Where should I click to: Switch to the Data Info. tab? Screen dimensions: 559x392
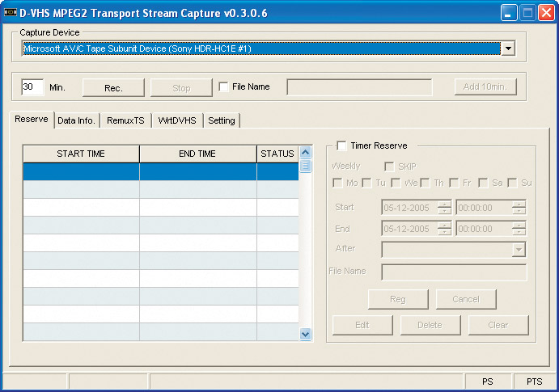tap(77, 120)
